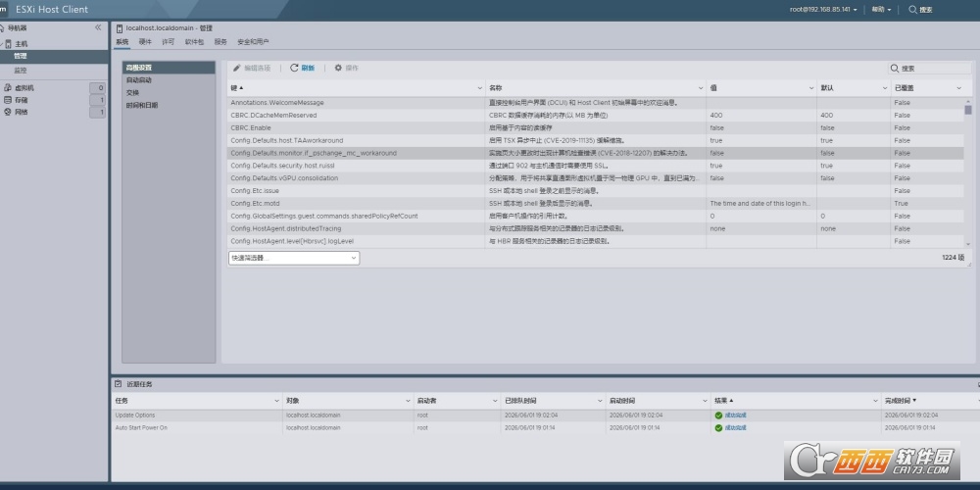Click the gear icon for 操作
The image size is (980, 490).
coord(338,68)
